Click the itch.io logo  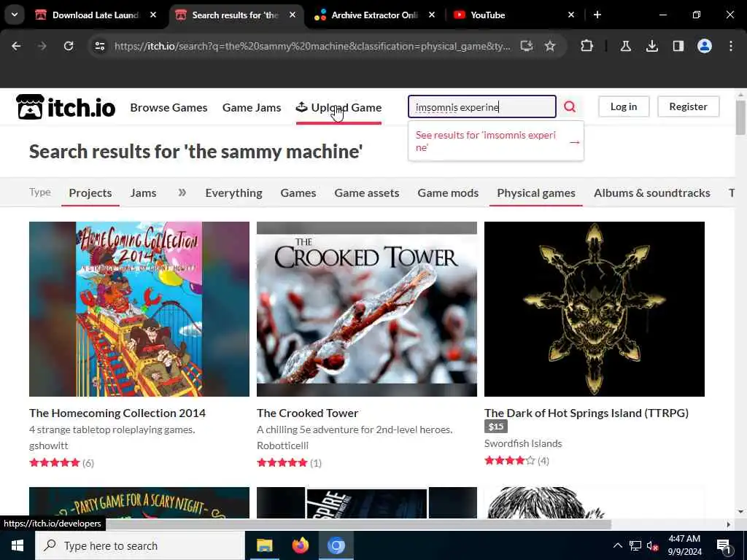click(x=66, y=106)
